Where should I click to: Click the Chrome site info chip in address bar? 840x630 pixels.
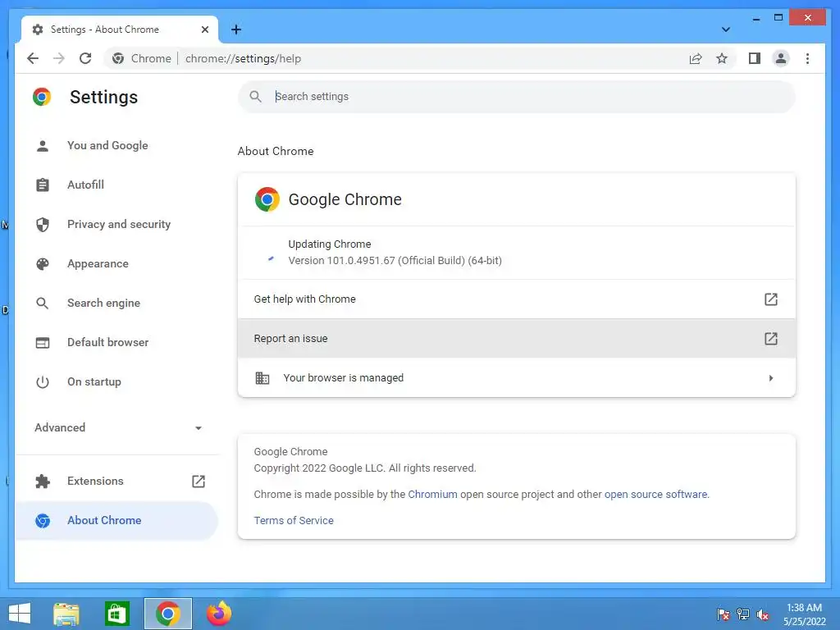[142, 58]
